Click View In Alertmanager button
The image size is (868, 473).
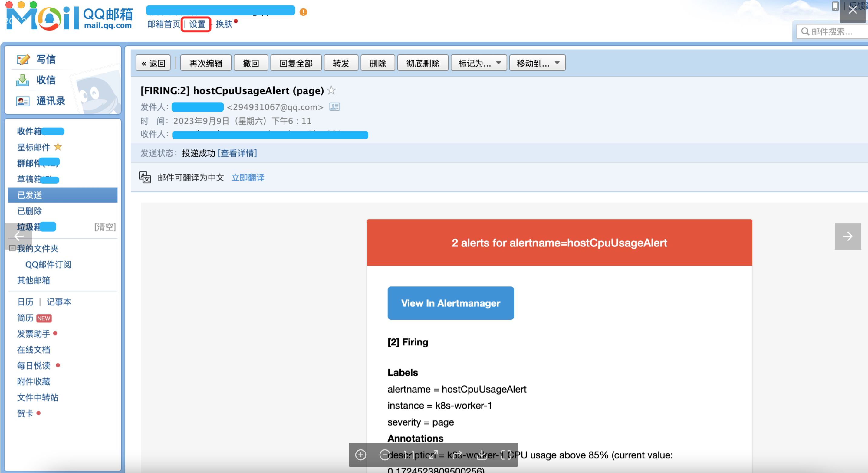[451, 303]
